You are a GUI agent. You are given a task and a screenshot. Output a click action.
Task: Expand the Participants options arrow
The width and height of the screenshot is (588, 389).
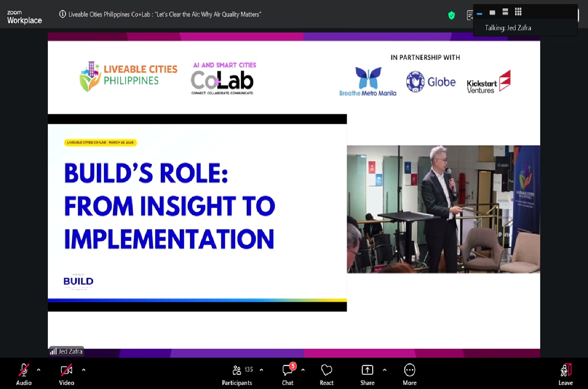[261, 369]
